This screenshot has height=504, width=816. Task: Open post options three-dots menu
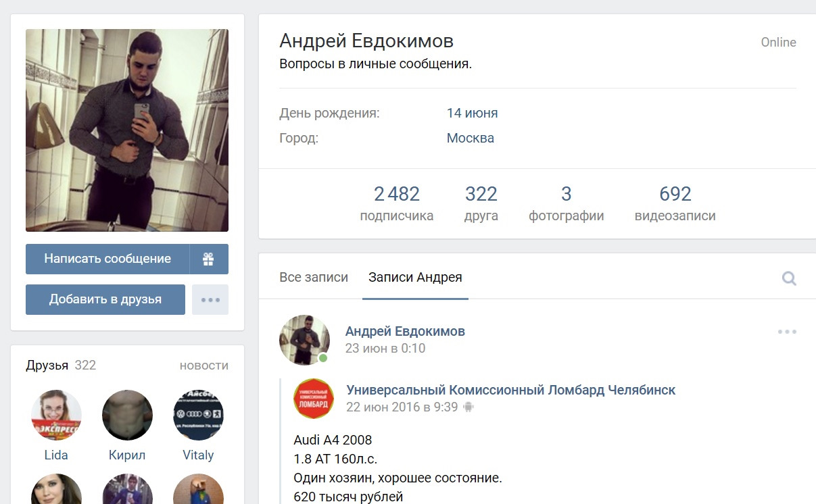coord(787,332)
